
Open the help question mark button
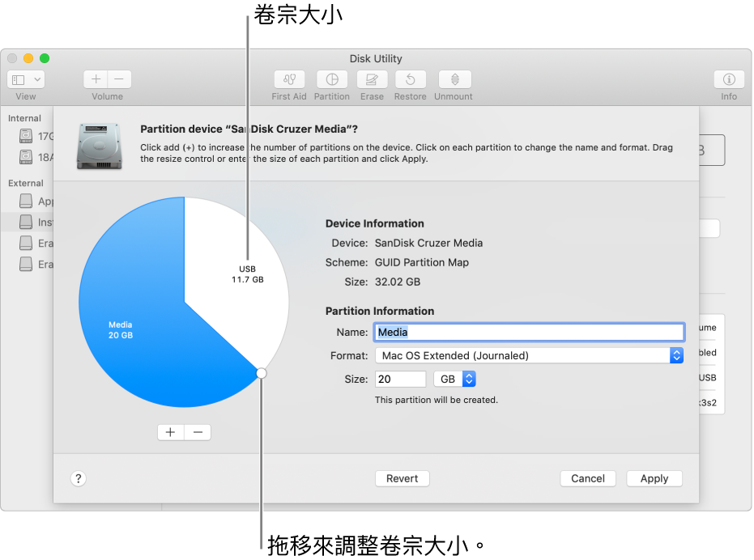tap(79, 478)
